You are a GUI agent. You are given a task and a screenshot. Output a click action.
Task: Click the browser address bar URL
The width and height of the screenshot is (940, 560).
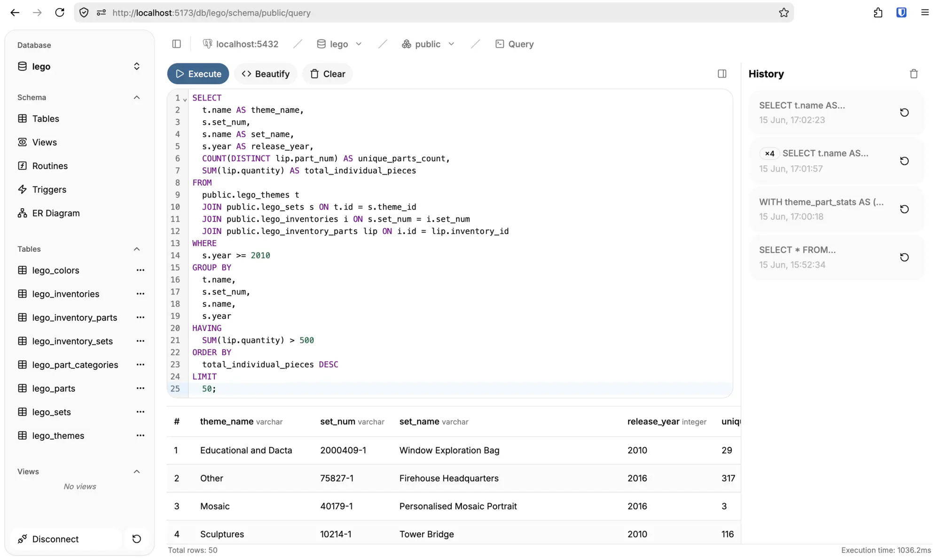tap(211, 13)
